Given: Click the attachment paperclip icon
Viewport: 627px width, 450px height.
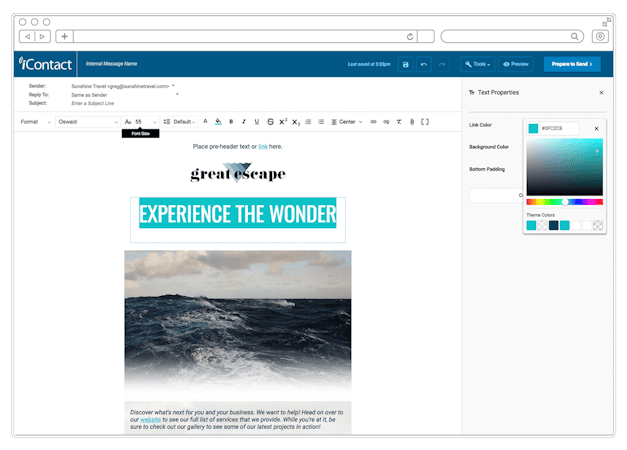Looking at the screenshot, I should point(412,122).
